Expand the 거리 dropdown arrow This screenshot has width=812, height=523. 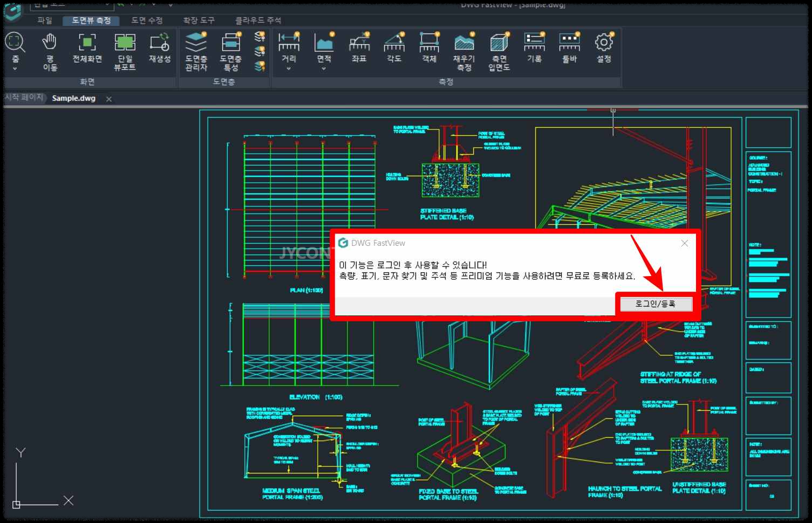pos(289,69)
